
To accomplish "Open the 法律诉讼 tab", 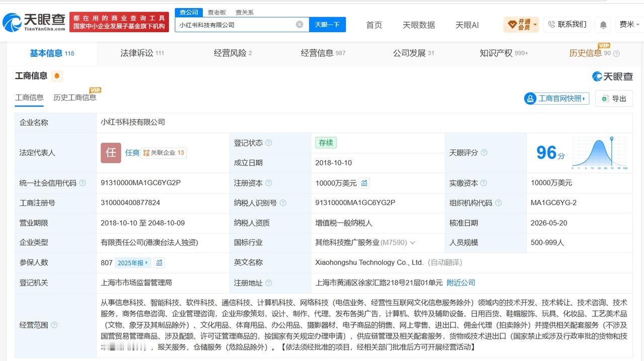I will [x=142, y=53].
